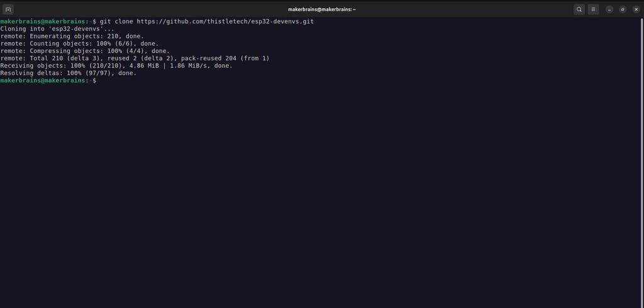Click the Enumerating objects output line
The image size is (644, 308).
tap(72, 36)
